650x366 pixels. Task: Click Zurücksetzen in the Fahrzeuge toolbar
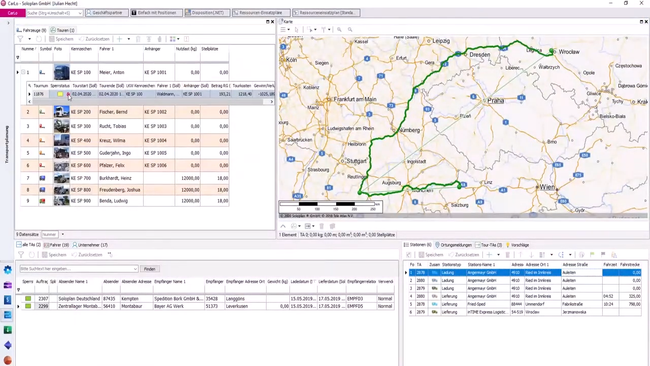coord(94,39)
